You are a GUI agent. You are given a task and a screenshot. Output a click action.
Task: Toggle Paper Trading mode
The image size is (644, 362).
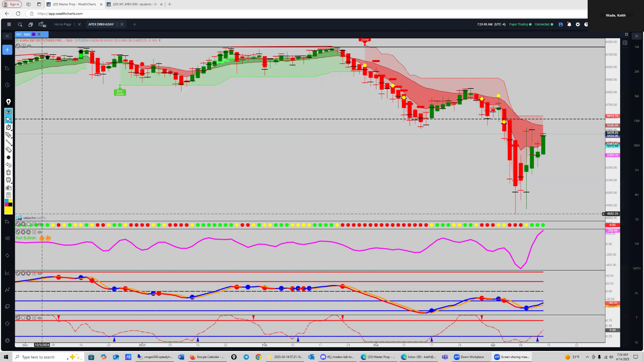pyautogui.click(x=520, y=24)
